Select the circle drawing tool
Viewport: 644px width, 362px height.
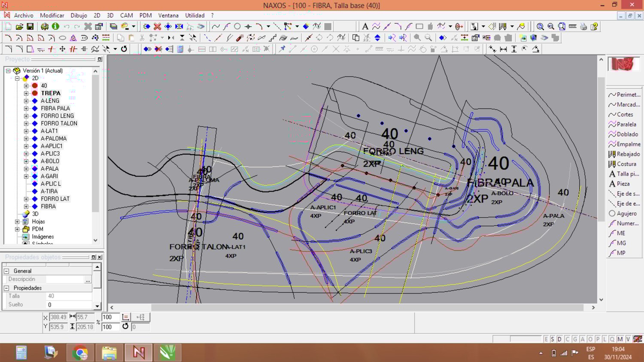pos(237,27)
